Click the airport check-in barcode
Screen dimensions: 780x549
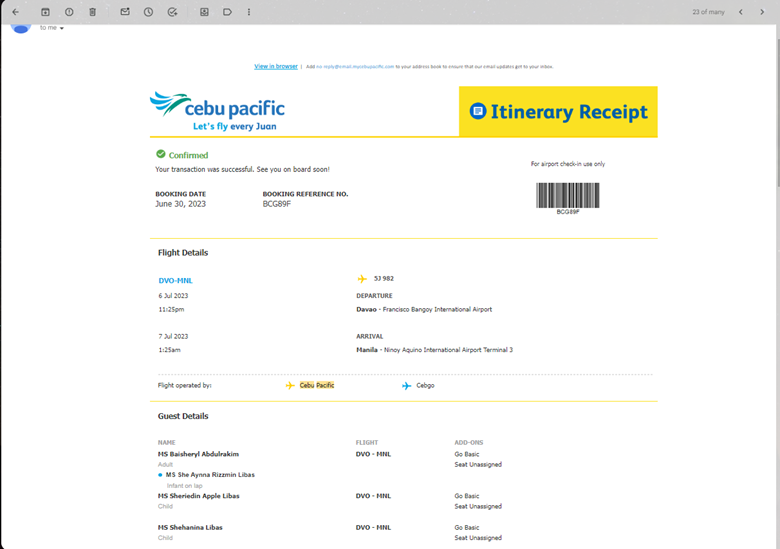pyautogui.click(x=568, y=195)
